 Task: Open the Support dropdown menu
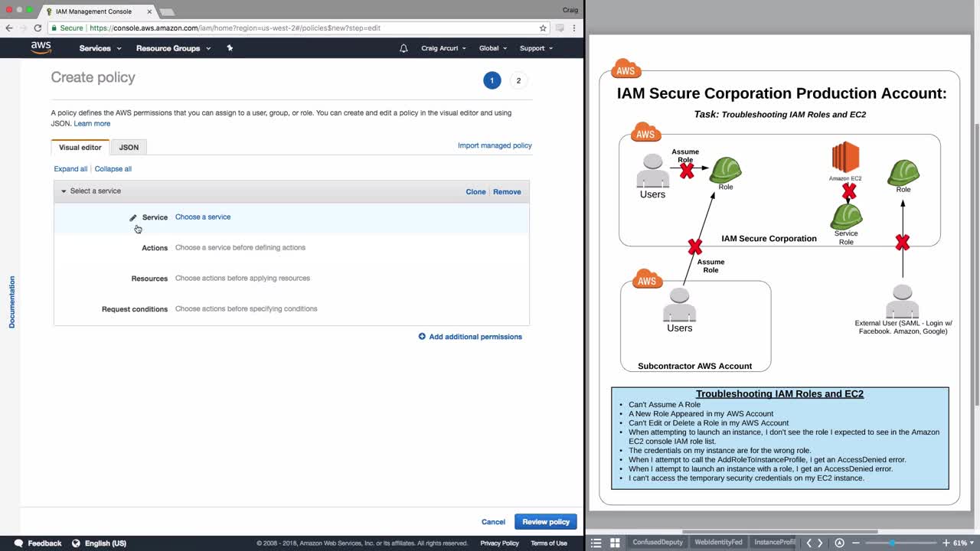[x=536, y=48]
